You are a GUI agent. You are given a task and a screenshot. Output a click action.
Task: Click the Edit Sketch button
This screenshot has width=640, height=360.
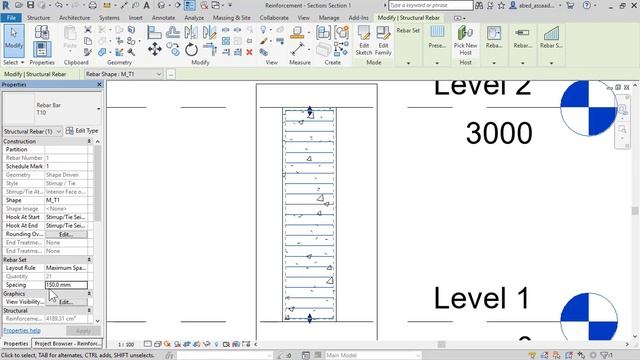click(x=363, y=40)
